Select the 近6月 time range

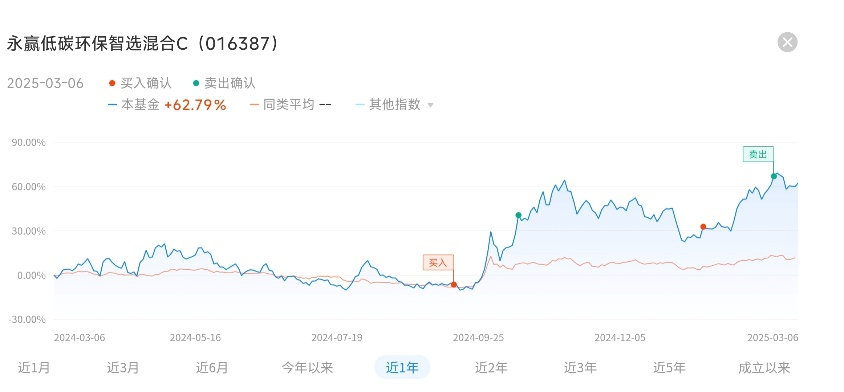coord(212,368)
